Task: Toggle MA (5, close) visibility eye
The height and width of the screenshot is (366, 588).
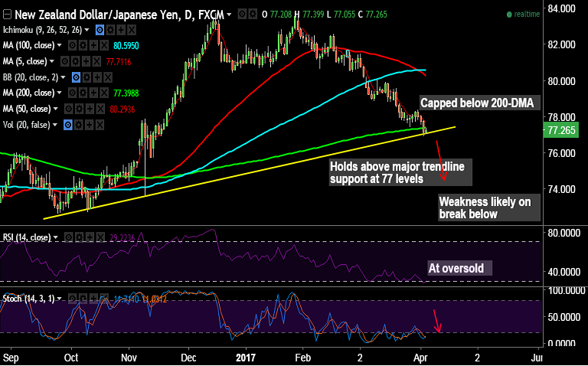Action: coord(65,61)
